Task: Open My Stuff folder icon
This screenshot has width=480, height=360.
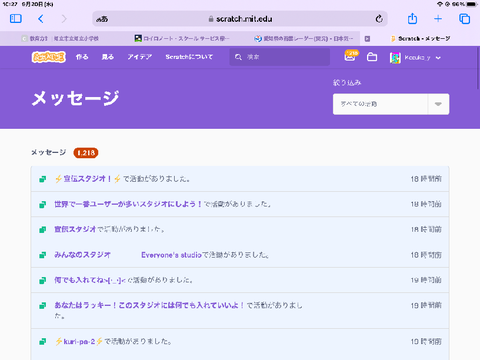Action: pyautogui.click(x=372, y=57)
